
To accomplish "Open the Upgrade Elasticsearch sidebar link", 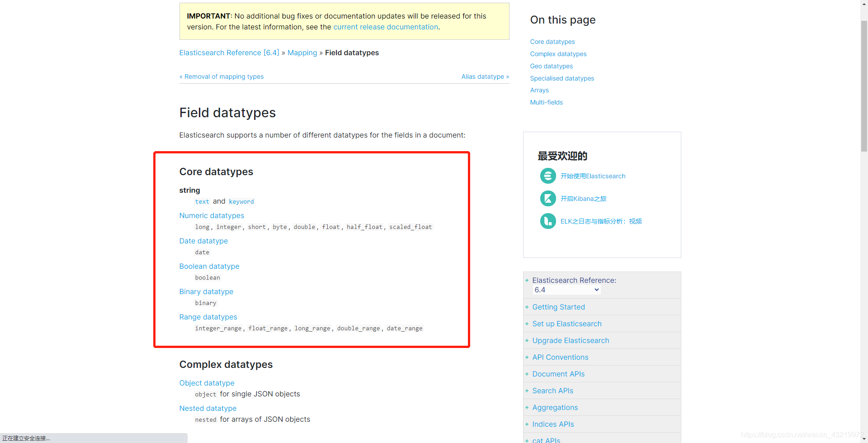I will [571, 340].
